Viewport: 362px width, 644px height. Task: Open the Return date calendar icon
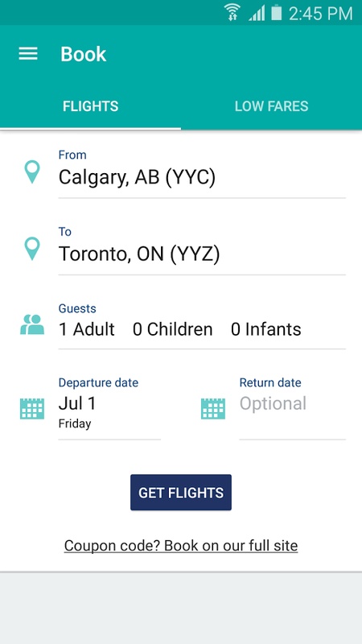(x=212, y=408)
